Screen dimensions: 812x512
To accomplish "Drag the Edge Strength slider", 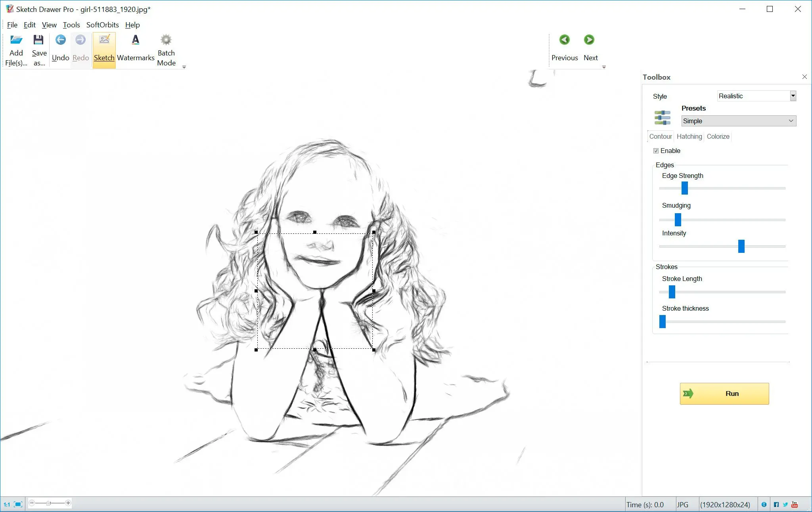I will point(685,187).
